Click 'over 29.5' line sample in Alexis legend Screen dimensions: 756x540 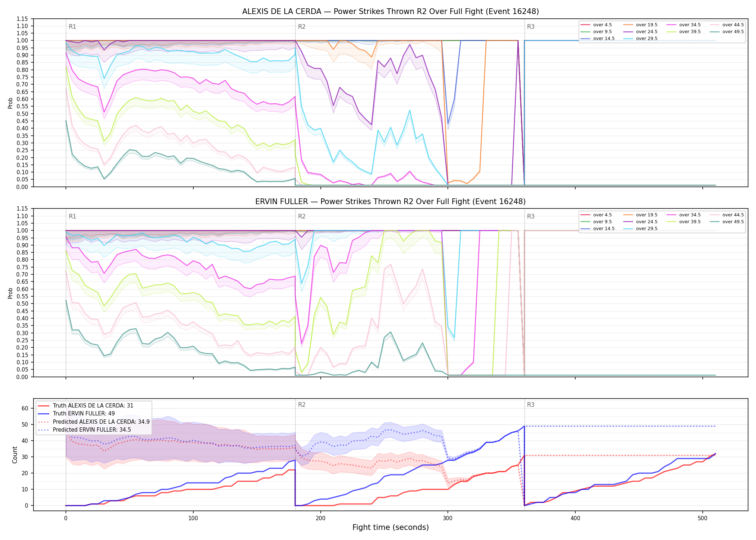click(x=628, y=39)
